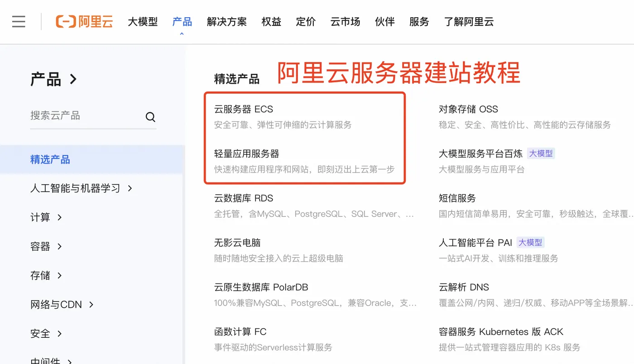
Task: Select the 云市场 menu item
Action: point(345,21)
